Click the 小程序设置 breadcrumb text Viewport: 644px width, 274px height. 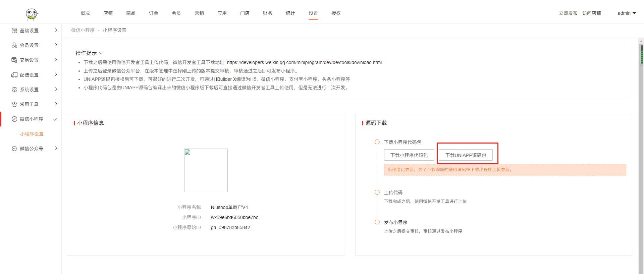[x=115, y=30]
